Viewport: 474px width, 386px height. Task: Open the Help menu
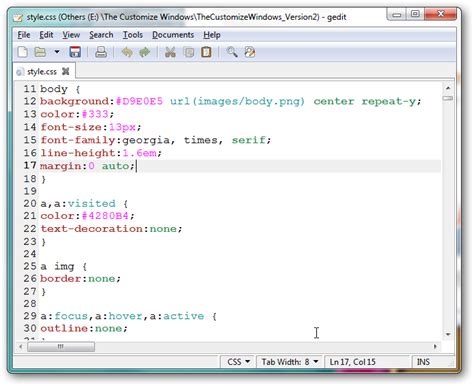pyautogui.click(x=212, y=35)
